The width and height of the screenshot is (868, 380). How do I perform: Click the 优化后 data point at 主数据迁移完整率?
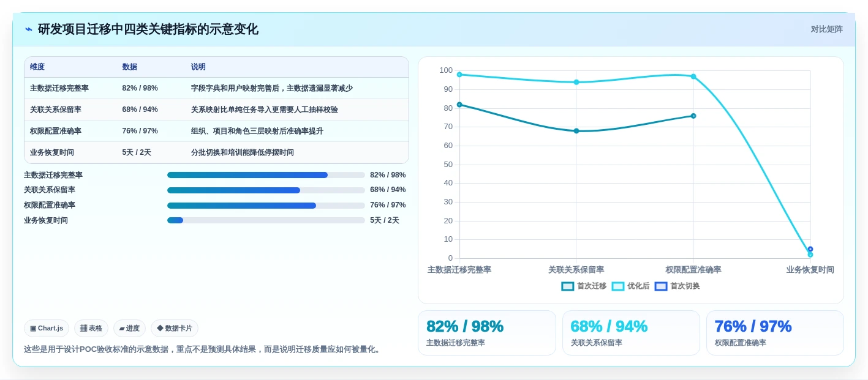point(459,75)
